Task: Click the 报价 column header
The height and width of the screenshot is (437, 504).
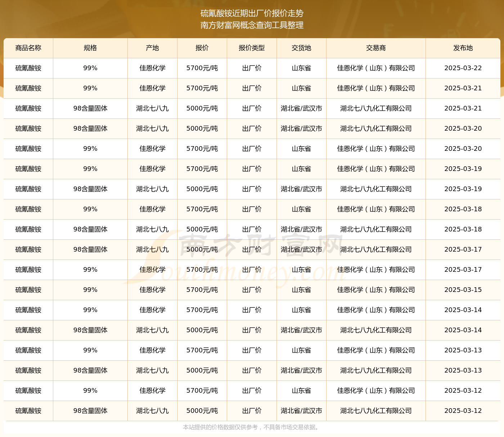Action: 202,48
